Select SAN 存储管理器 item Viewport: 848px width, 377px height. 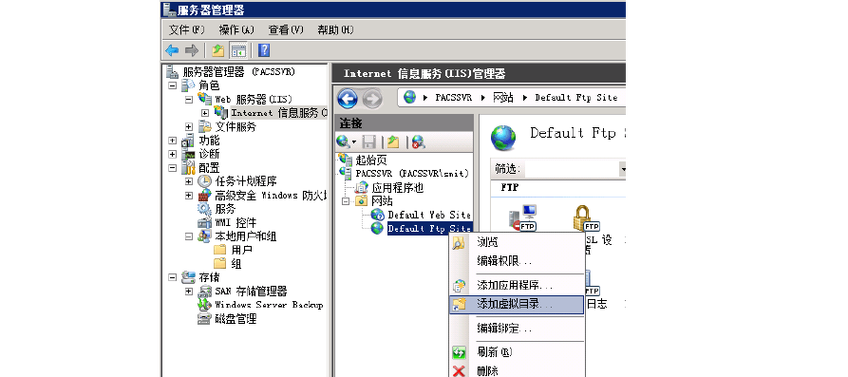tap(251, 291)
